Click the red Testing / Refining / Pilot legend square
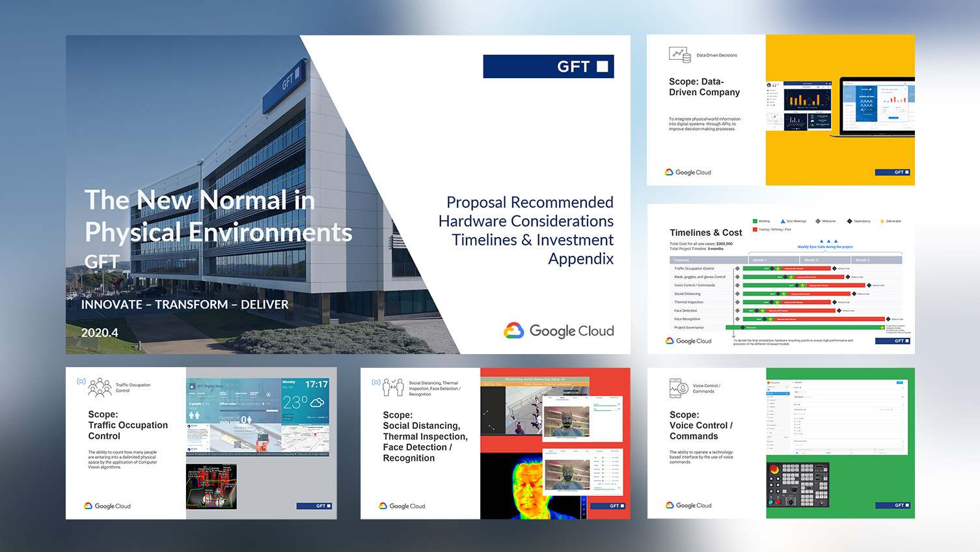Screen dimensions: 980x552 pyautogui.click(x=755, y=229)
